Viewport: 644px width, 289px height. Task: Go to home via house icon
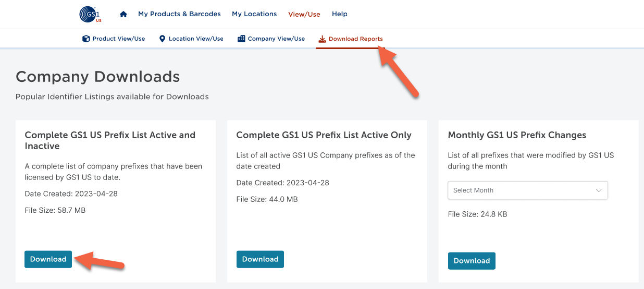(123, 14)
